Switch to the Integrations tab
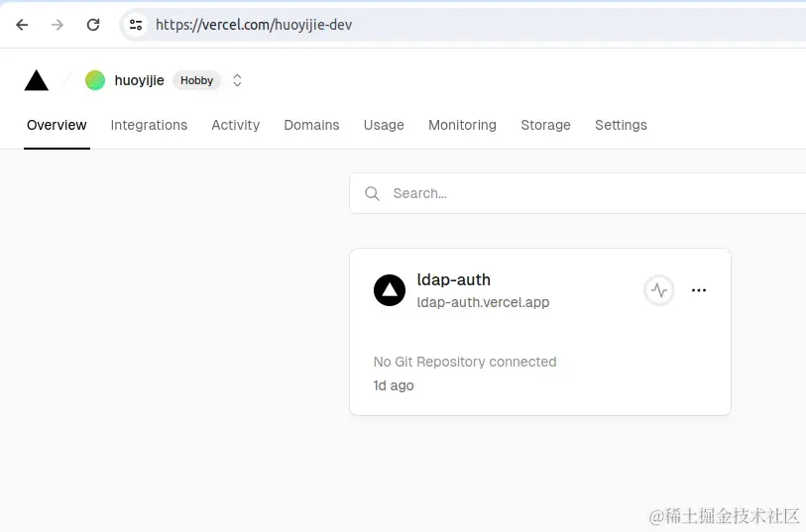This screenshot has width=806, height=532. (149, 125)
